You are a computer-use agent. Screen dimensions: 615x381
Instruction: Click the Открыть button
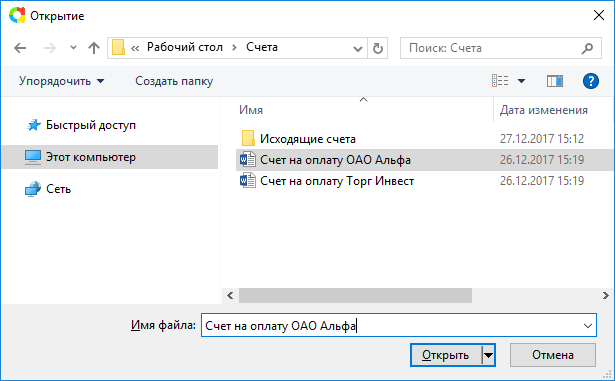click(446, 355)
